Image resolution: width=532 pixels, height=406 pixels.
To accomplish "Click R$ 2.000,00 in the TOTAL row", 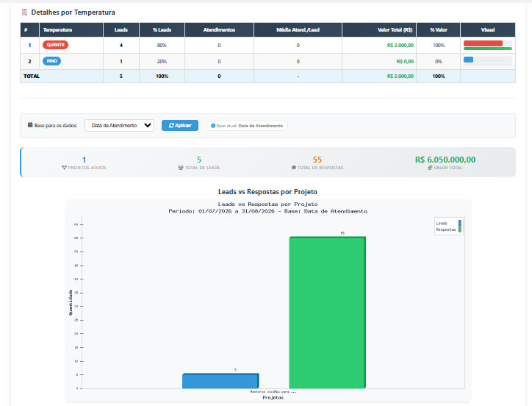I will [400, 76].
